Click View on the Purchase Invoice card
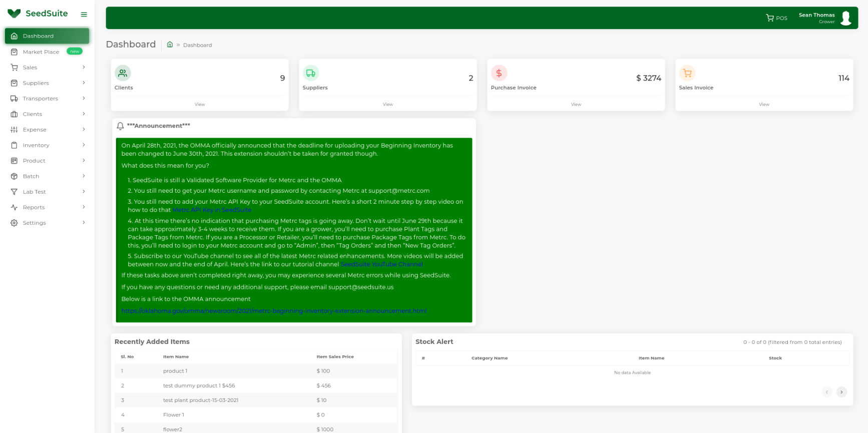The image size is (868, 433). pyautogui.click(x=576, y=105)
